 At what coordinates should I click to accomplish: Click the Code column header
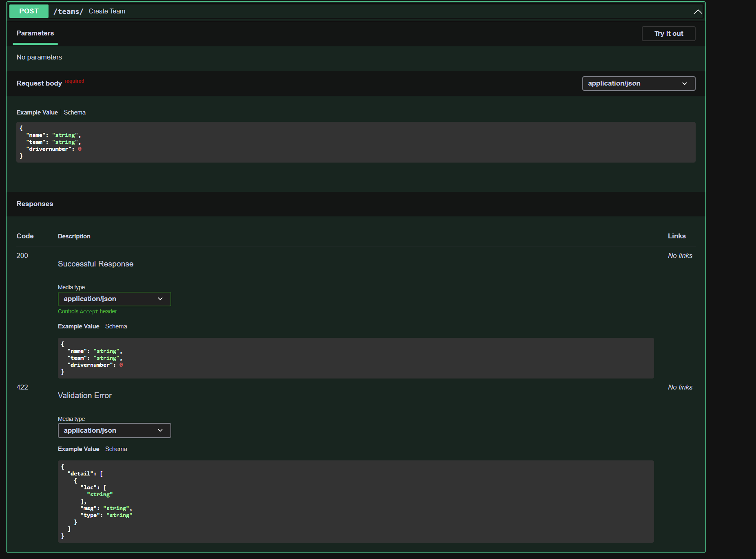pyautogui.click(x=25, y=236)
